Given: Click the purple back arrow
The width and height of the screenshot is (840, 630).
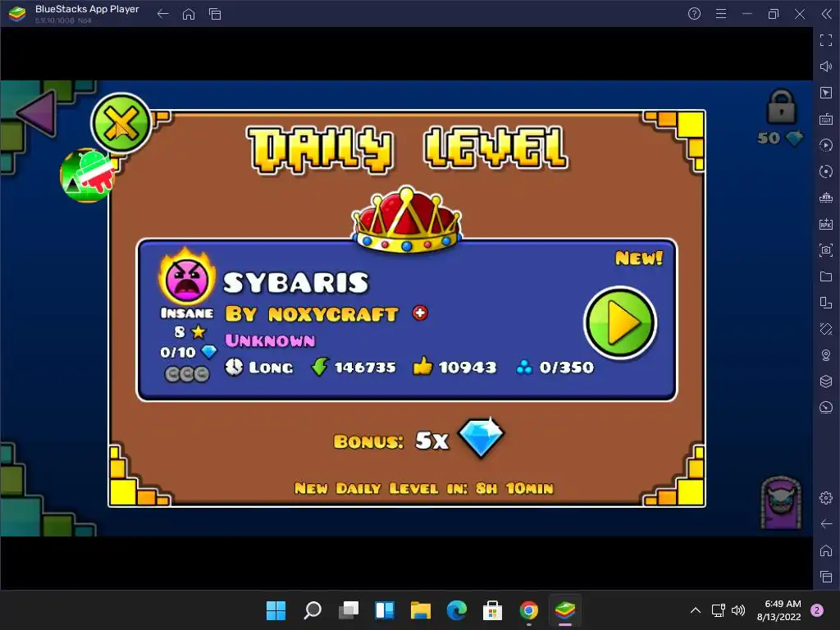Looking at the screenshot, I should tap(37, 113).
